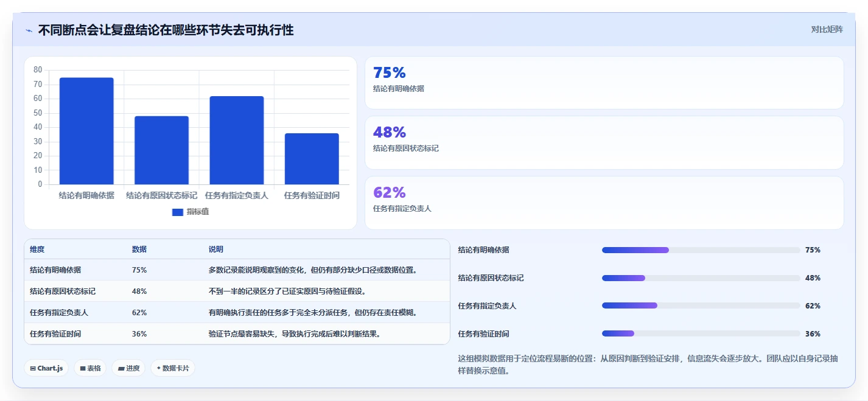Click the 48% data card
The width and height of the screenshot is (868, 401).
[604, 142]
